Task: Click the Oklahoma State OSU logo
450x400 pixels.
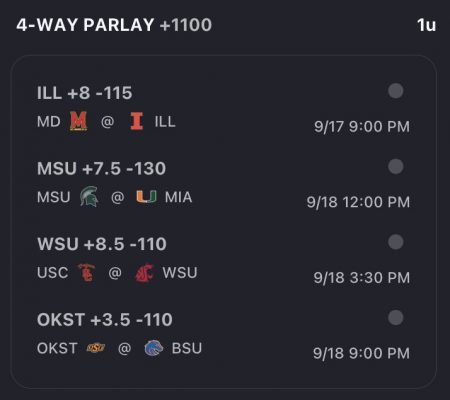Action: pyautogui.click(x=96, y=348)
